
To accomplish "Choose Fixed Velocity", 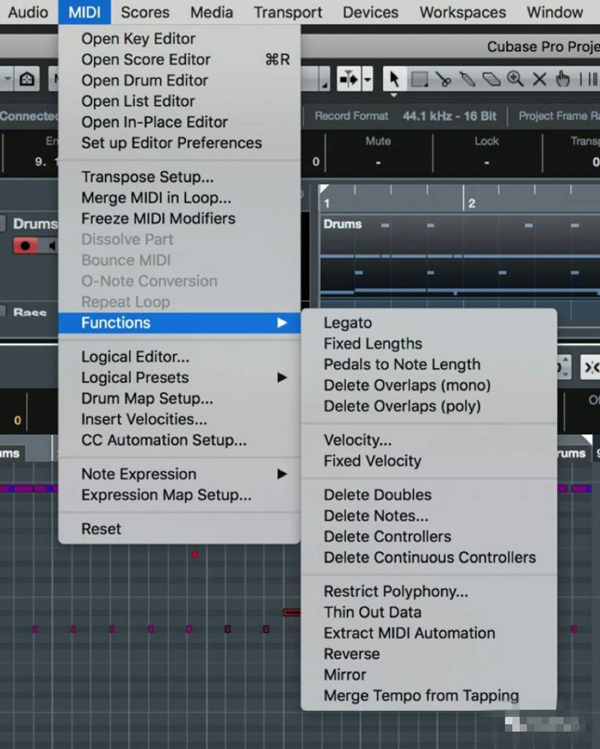I will tap(429, 461).
